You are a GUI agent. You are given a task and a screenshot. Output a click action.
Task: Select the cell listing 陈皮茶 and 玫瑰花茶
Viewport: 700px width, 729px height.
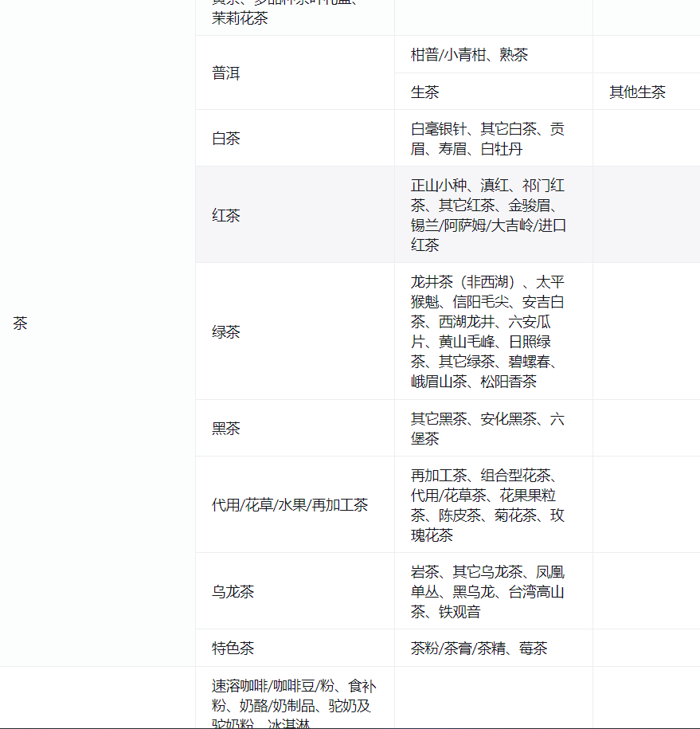tap(487, 505)
